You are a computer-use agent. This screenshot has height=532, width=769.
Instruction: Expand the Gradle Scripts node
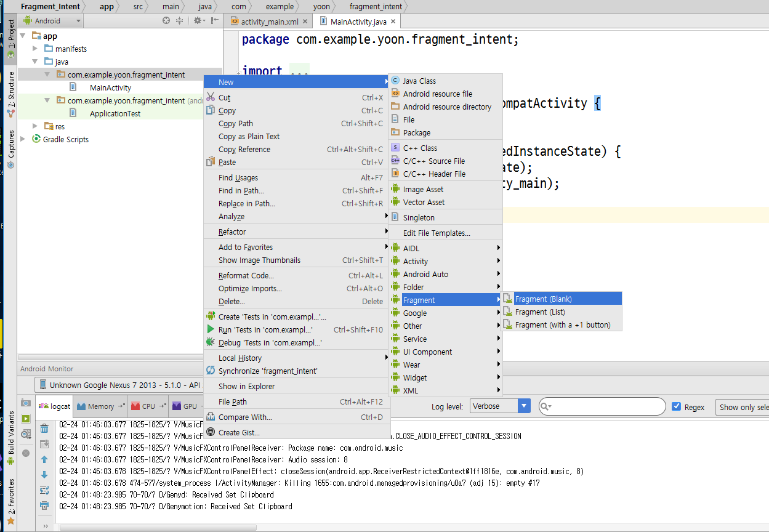coord(23,139)
